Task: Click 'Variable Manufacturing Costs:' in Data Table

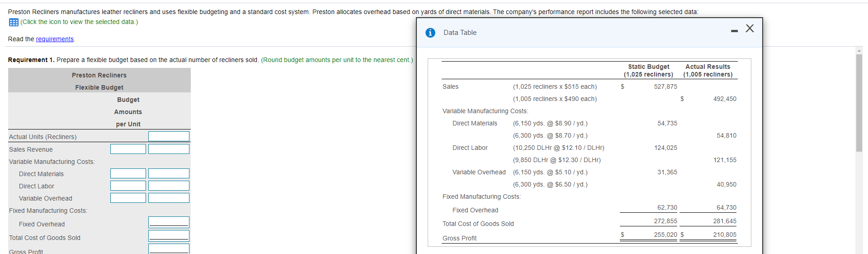Action: pyautogui.click(x=485, y=111)
